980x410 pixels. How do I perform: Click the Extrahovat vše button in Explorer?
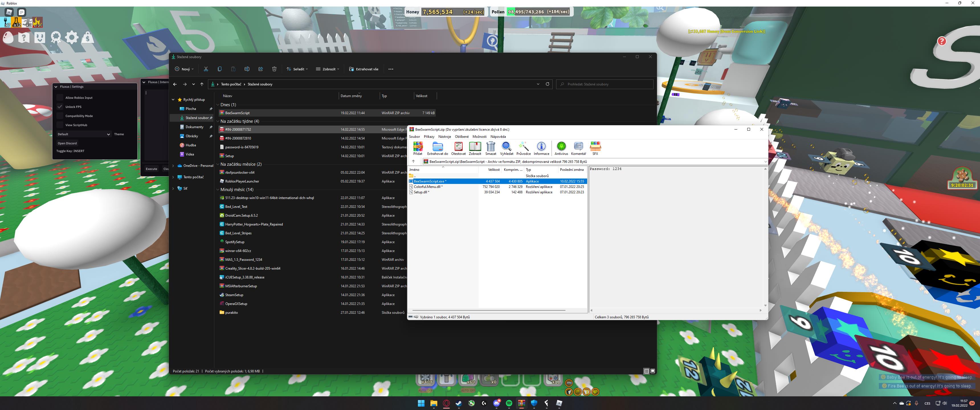click(x=364, y=69)
